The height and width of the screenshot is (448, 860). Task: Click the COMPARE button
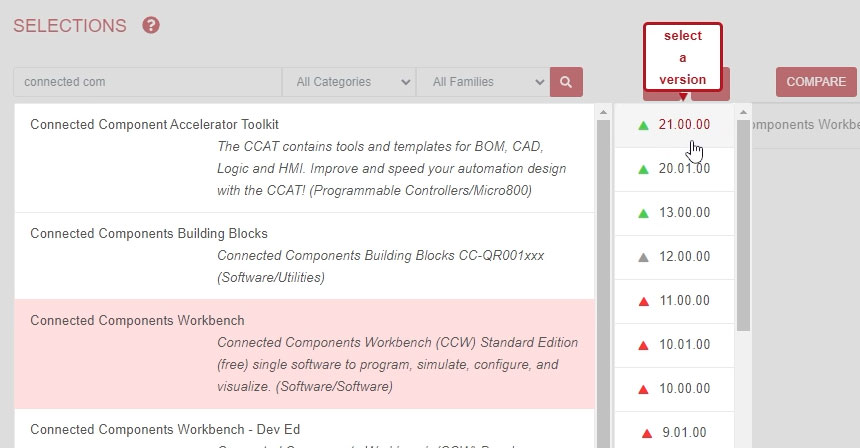tap(816, 82)
